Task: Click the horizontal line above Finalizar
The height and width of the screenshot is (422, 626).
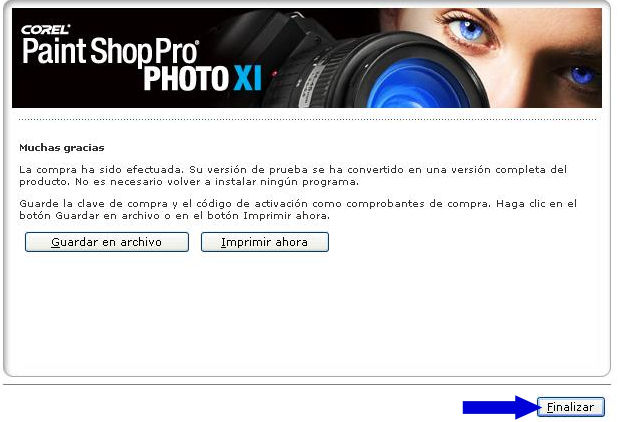Action: coord(307,384)
